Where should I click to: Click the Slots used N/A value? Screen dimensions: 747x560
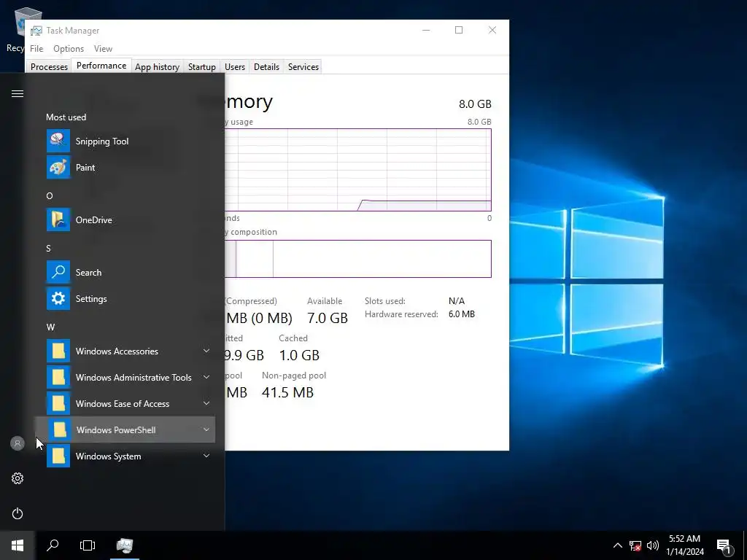[457, 301]
